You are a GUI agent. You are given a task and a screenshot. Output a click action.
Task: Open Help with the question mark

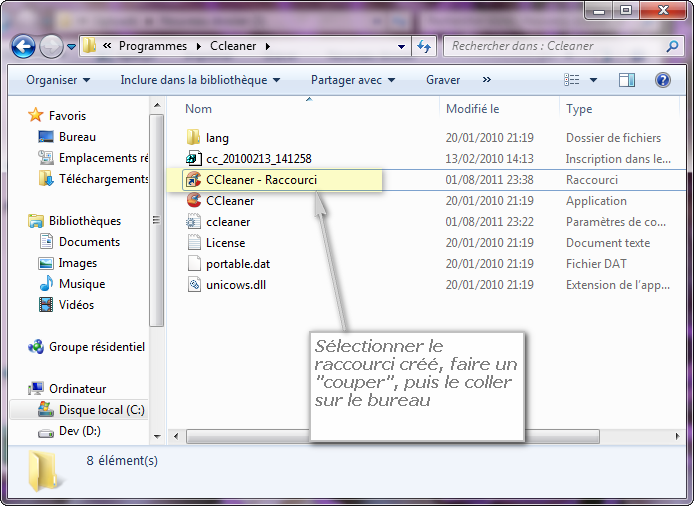point(663,80)
